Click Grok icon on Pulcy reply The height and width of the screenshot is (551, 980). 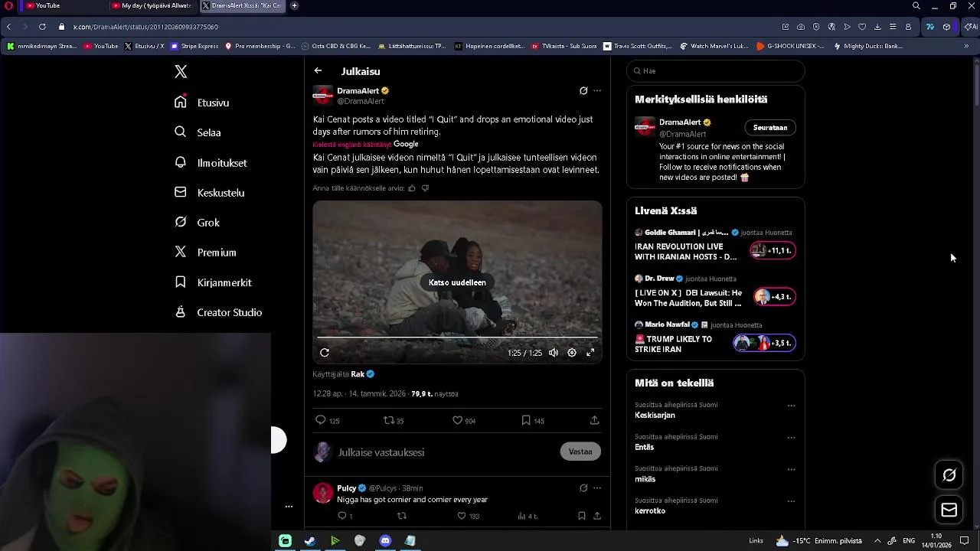[x=583, y=488]
